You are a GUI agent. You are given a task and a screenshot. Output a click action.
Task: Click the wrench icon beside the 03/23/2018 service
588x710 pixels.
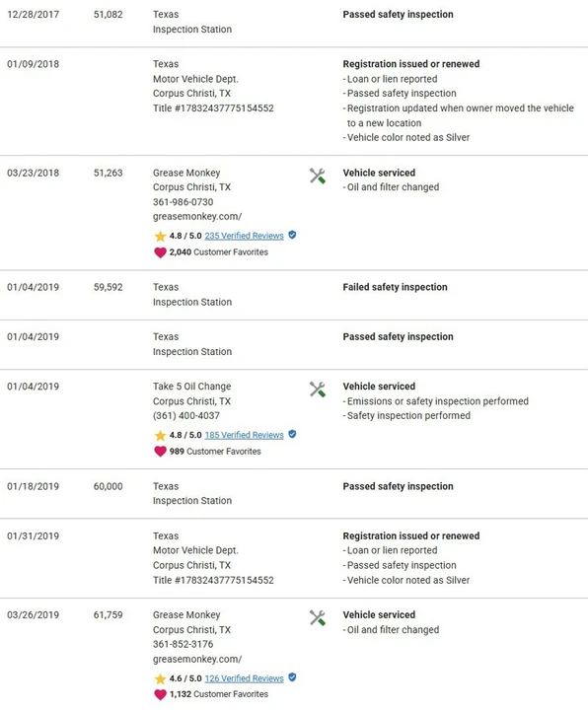[x=317, y=176]
